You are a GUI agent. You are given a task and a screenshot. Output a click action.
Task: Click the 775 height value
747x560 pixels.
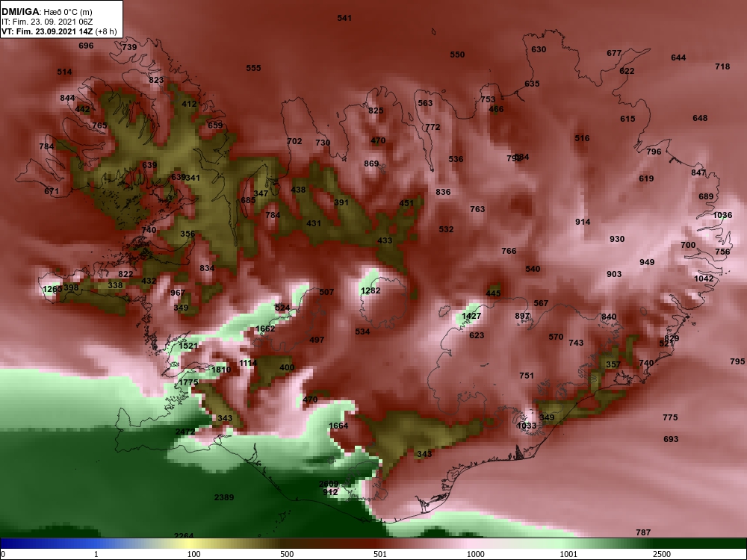coord(670,417)
